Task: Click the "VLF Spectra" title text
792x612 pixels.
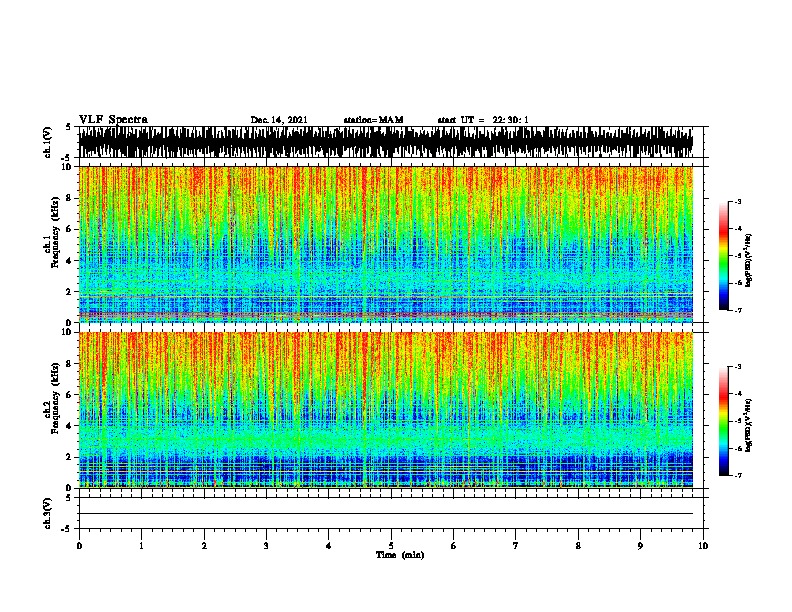Action: point(113,120)
